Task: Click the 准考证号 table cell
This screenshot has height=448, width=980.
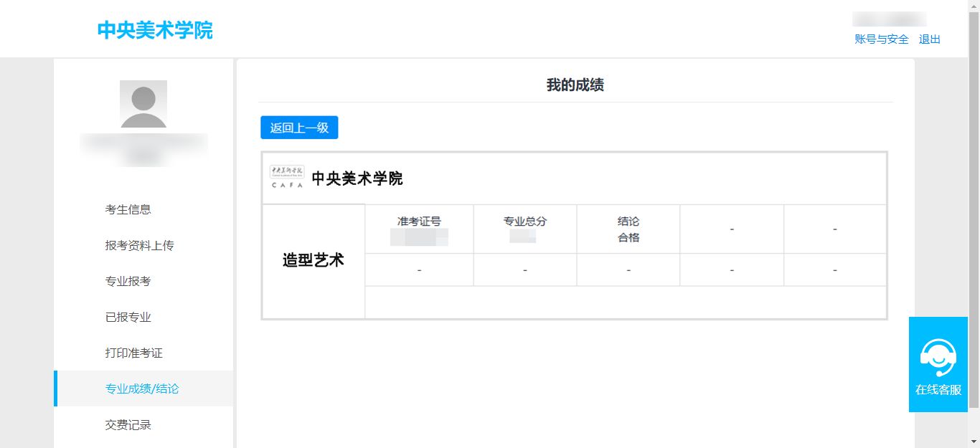Action: pos(419,229)
